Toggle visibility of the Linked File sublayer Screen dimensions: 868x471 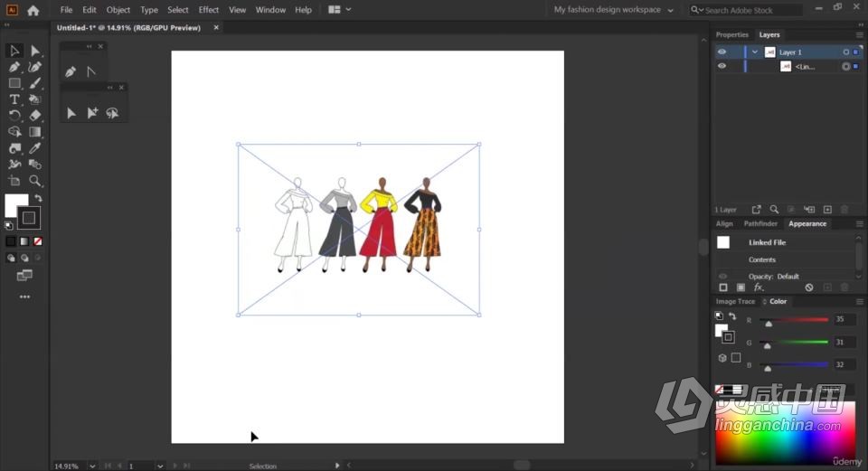coord(722,66)
